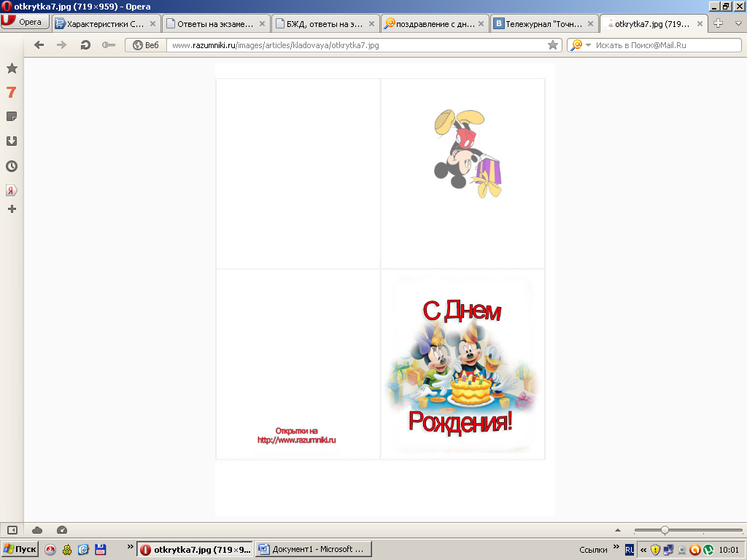Open the Downloads panel in sidebar
This screenshot has width=747, height=560.
12,141
